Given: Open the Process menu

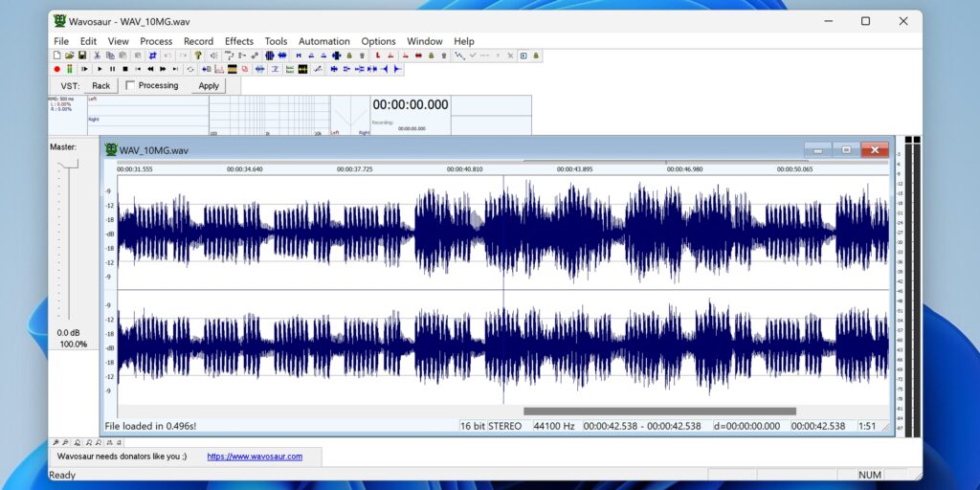Looking at the screenshot, I should pyautogui.click(x=156, y=41).
